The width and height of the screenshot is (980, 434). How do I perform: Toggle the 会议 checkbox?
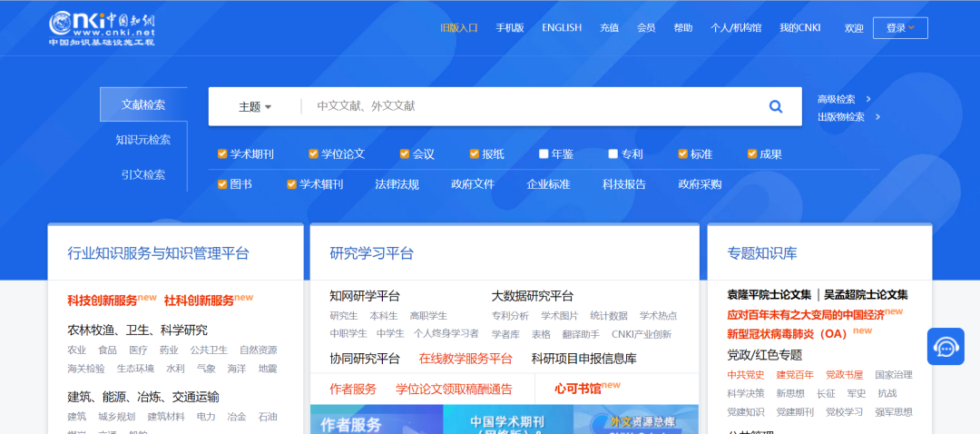(x=405, y=153)
